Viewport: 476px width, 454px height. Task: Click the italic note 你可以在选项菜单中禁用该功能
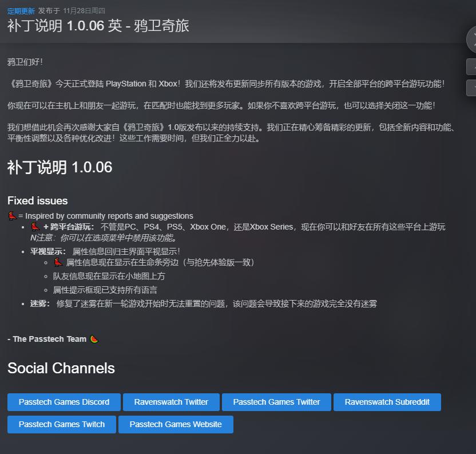103,238
